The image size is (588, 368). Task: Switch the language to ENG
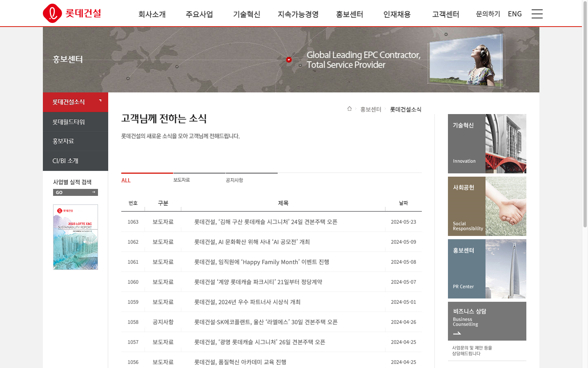point(515,14)
